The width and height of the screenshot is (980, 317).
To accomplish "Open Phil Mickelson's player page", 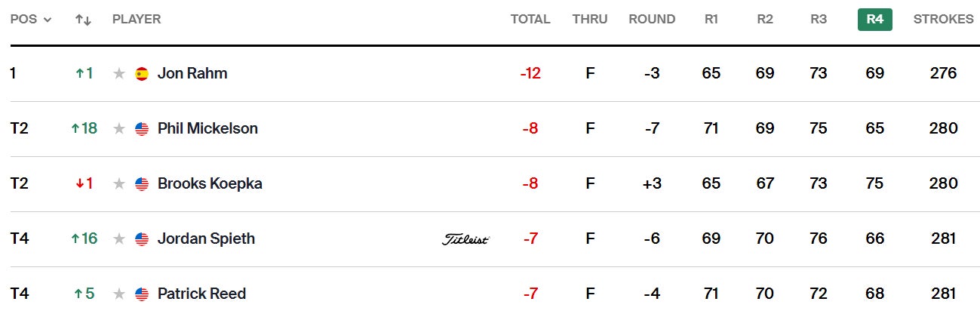I will [x=207, y=129].
